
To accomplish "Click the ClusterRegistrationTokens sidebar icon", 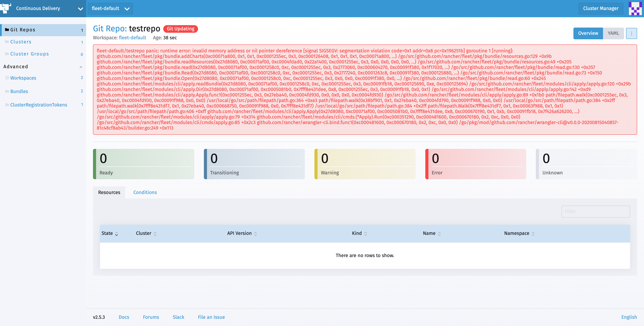I will click(x=7, y=105).
